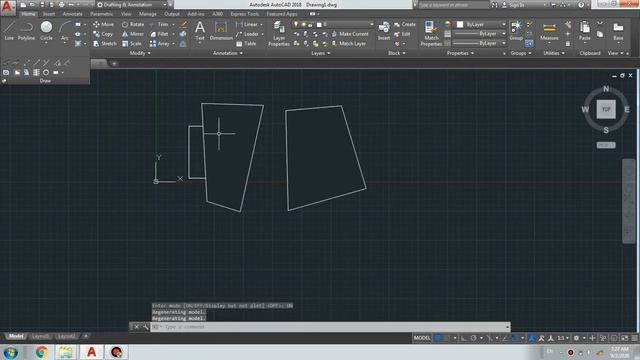Click the Create block button
The image size is (640, 360).
click(404, 24)
